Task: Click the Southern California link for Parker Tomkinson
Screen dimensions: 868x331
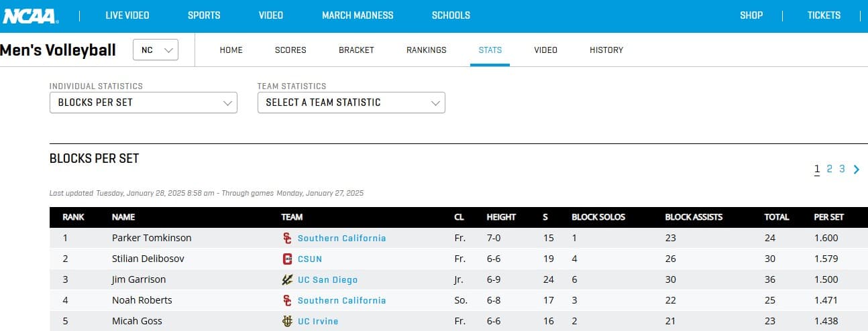Action: pyautogui.click(x=341, y=238)
